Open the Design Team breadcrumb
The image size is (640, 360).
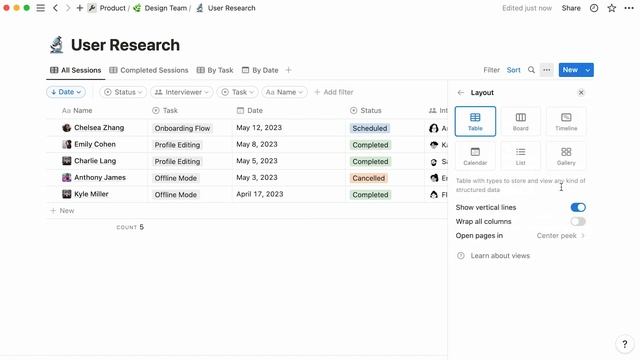tap(160, 8)
